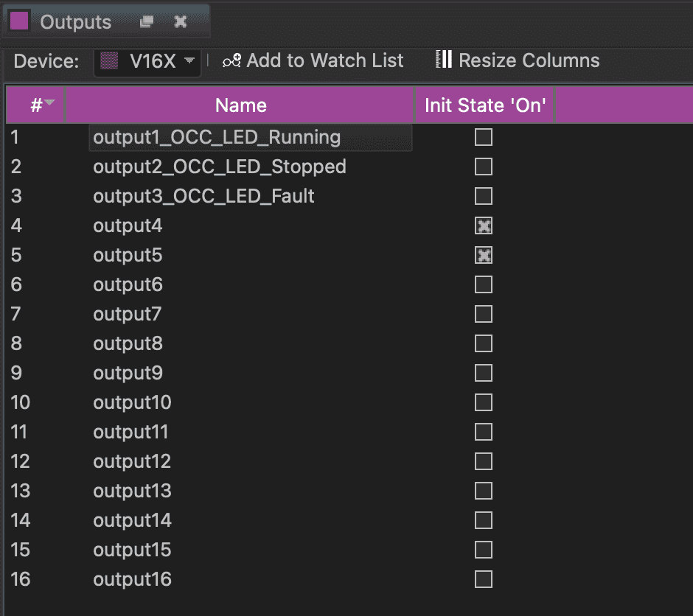Toggle sort arrow in # column header
The width and height of the screenshot is (693, 616).
(49, 103)
